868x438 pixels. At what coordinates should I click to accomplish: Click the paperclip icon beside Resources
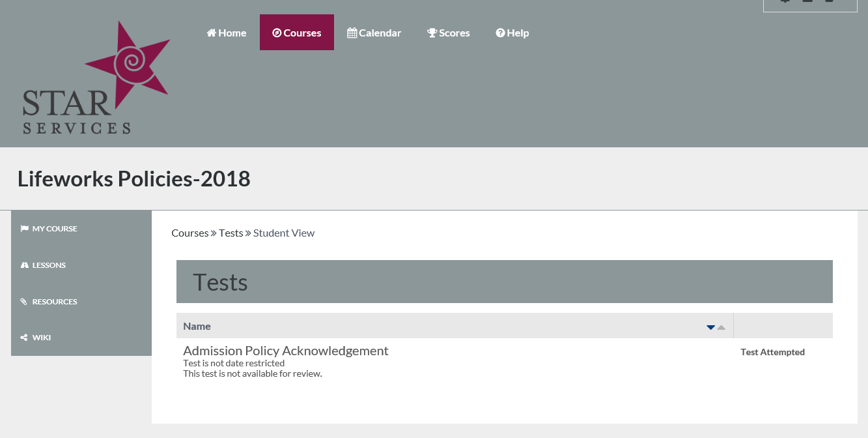[25, 302]
